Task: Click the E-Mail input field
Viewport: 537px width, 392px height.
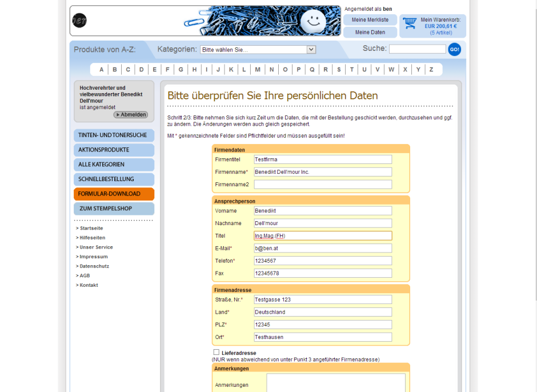Action: point(323,249)
